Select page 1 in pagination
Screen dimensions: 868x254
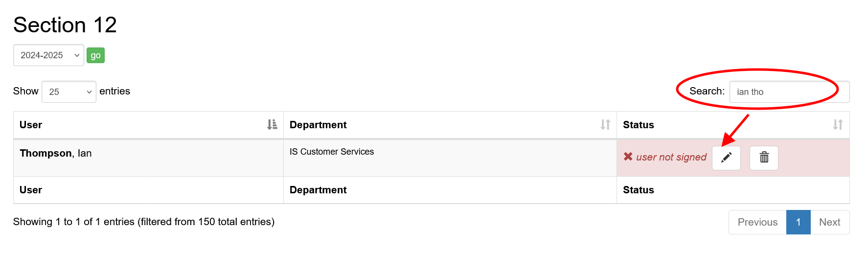click(798, 222)
